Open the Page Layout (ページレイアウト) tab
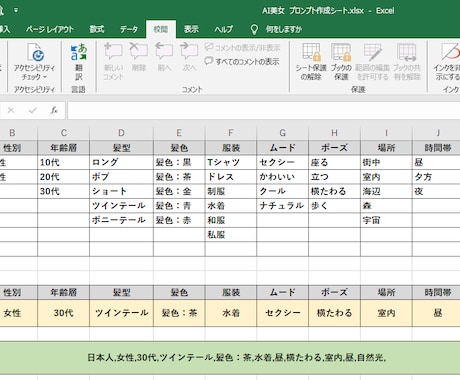 pos(50,29)
